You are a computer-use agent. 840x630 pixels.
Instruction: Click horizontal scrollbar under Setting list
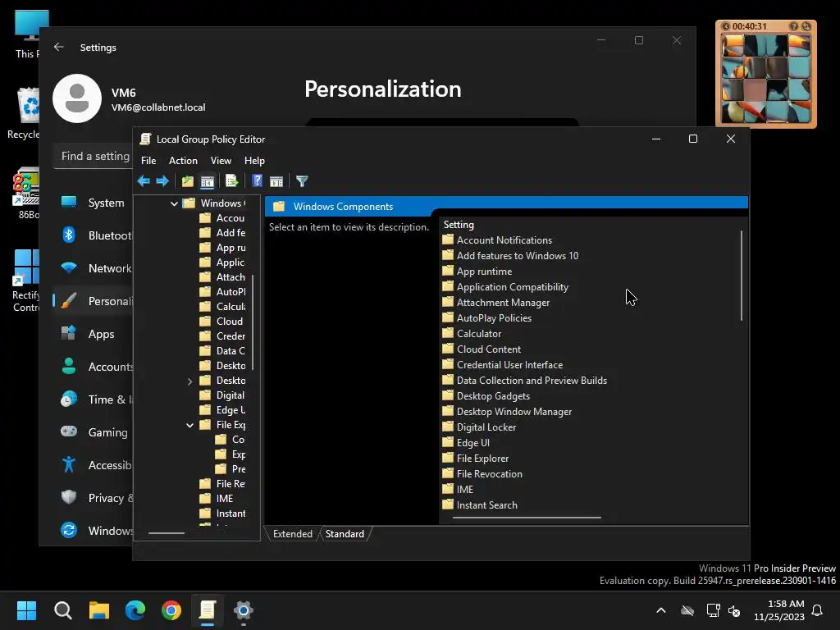tap(527, 518)
